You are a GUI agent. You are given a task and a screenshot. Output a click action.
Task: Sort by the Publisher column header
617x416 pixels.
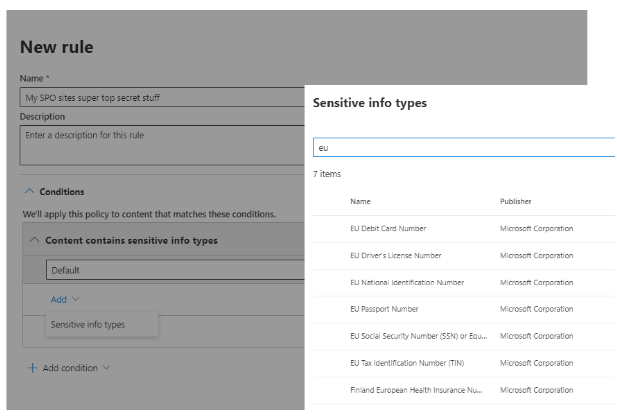pos(516,201)
